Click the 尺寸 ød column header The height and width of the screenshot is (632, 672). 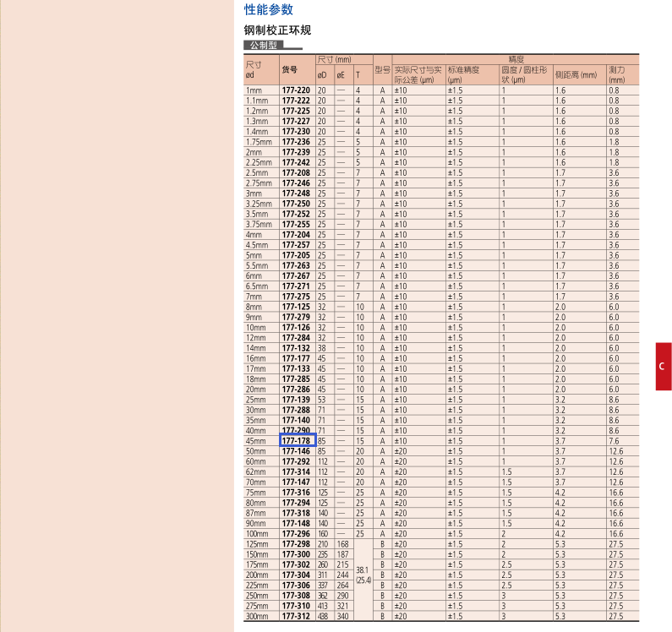click(254, 69)
